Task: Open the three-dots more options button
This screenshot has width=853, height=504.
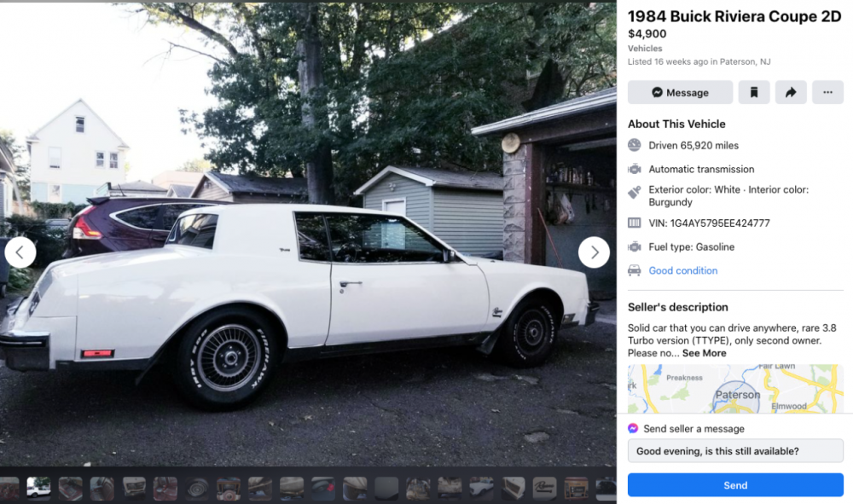Action: [827, 92]
